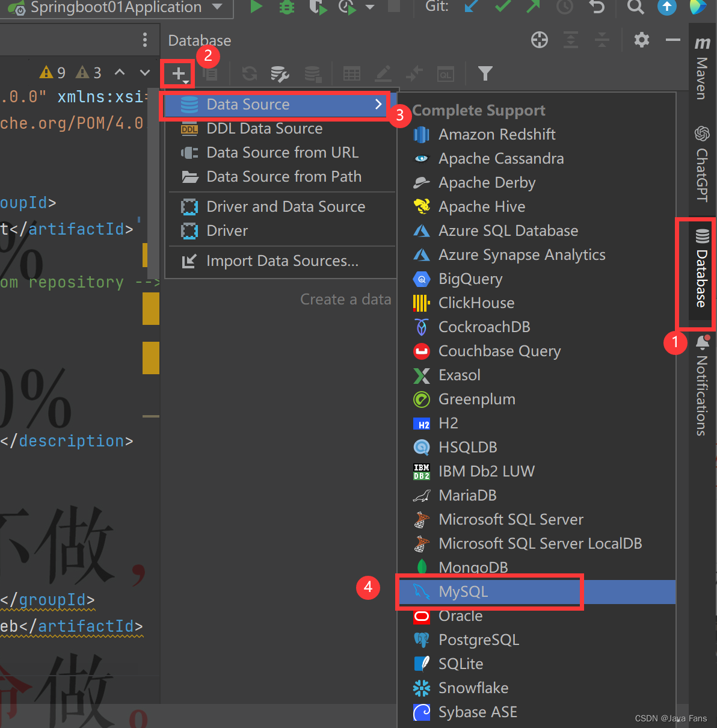
Task: Choose Apache Derby from the list
Action: [x=537, y=183]
